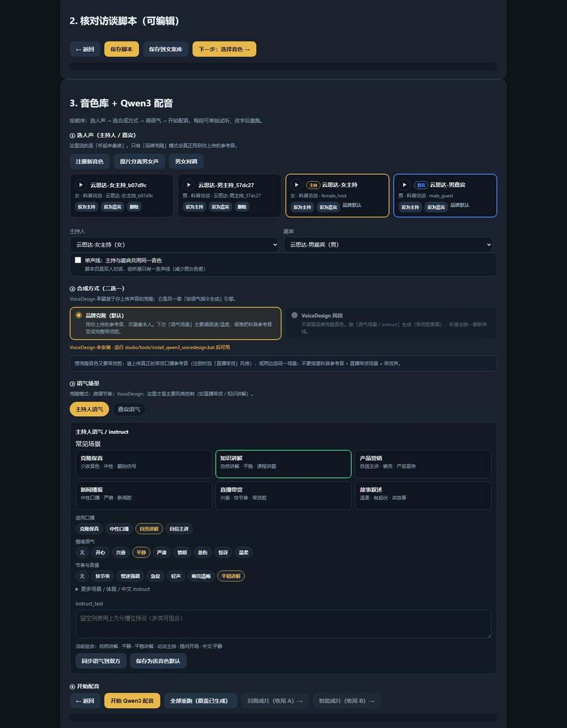
Task: Select 品牌克隆（默认）synthesis mode
Action: pos(175,324)
